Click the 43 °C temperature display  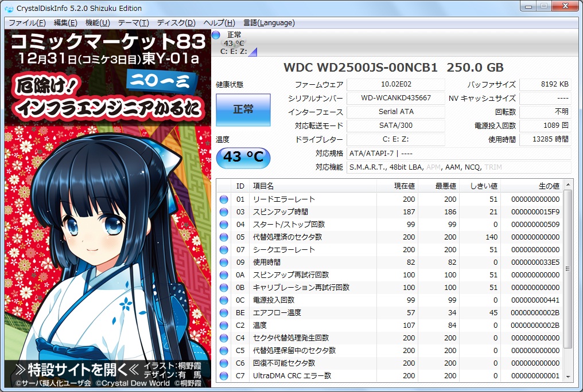tap(243, 158)
